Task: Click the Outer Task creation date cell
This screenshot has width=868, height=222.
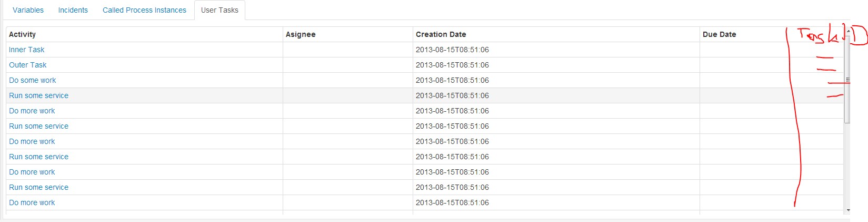Action: pos(452,65)
